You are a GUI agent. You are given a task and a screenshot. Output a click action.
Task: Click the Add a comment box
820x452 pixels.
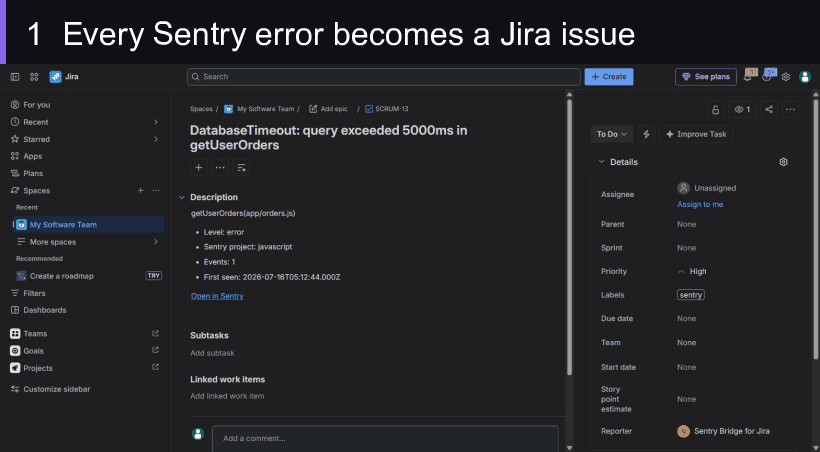coord(385,438)
